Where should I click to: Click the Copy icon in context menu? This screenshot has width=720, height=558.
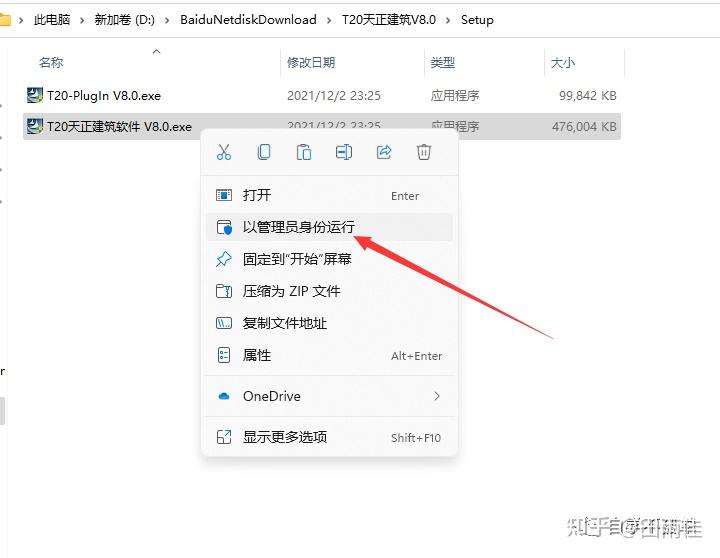click(264, 152)
